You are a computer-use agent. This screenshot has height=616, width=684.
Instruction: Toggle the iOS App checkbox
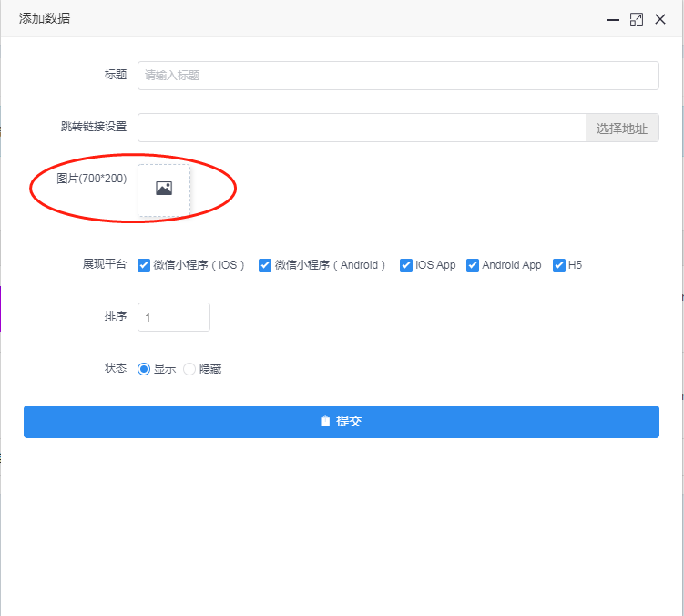(405, 265)
